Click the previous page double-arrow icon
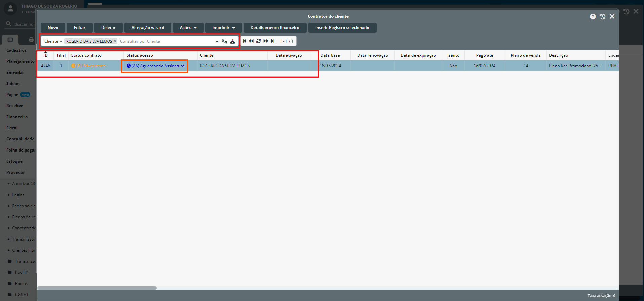 251,41
